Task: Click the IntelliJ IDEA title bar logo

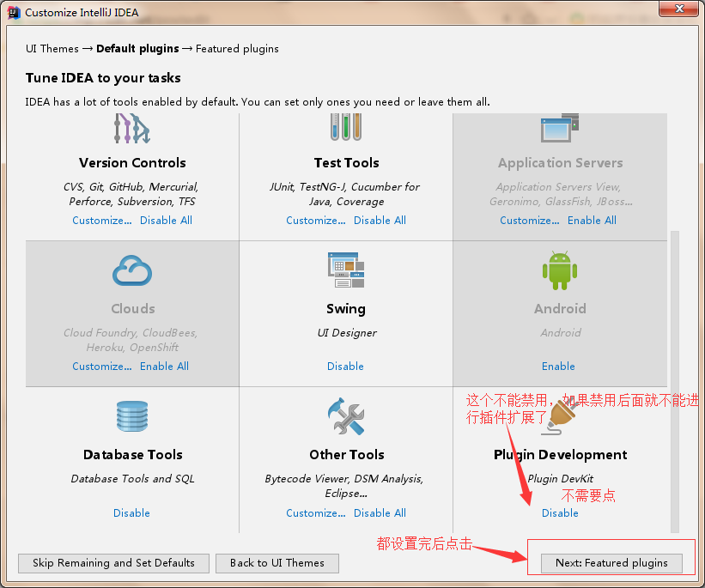Action: click(x=14, y=13)
